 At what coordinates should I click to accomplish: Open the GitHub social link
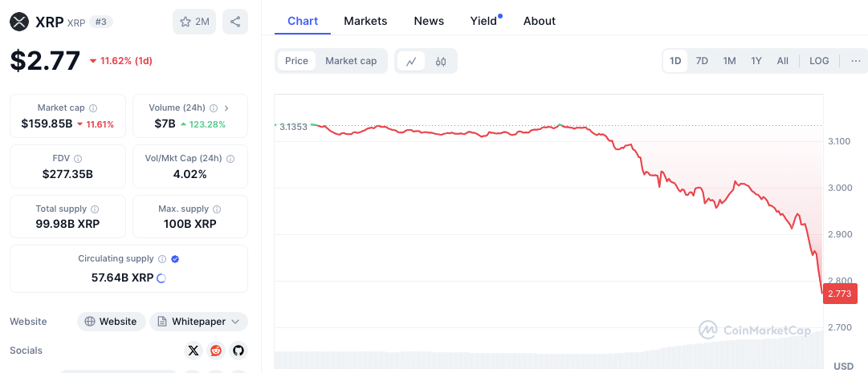point(238,351)
